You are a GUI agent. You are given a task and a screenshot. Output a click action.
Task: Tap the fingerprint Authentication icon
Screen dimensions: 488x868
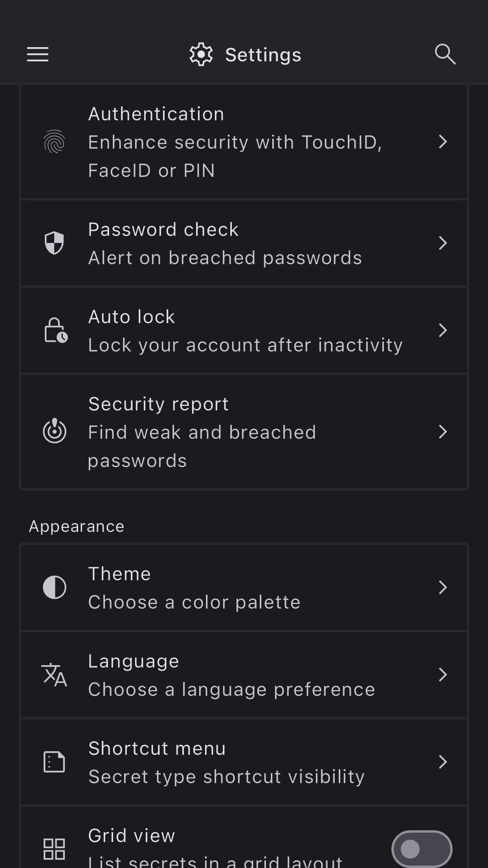(54, 142)
